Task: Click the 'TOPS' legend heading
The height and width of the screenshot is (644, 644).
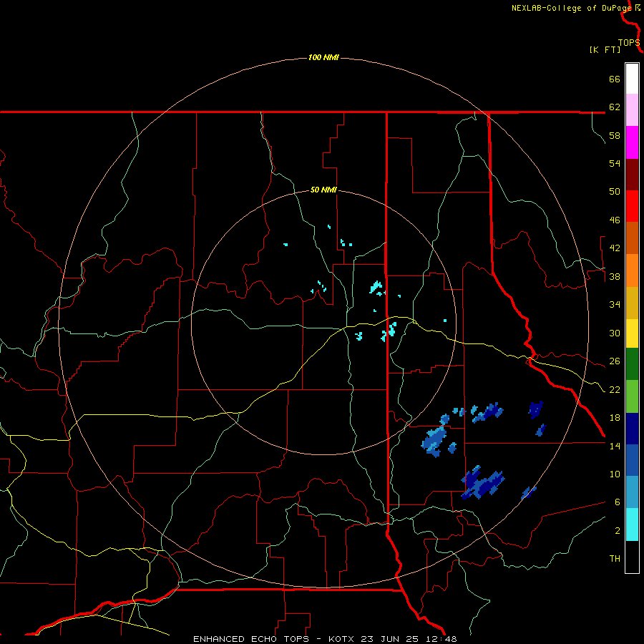Action: [x=629, y=43]
